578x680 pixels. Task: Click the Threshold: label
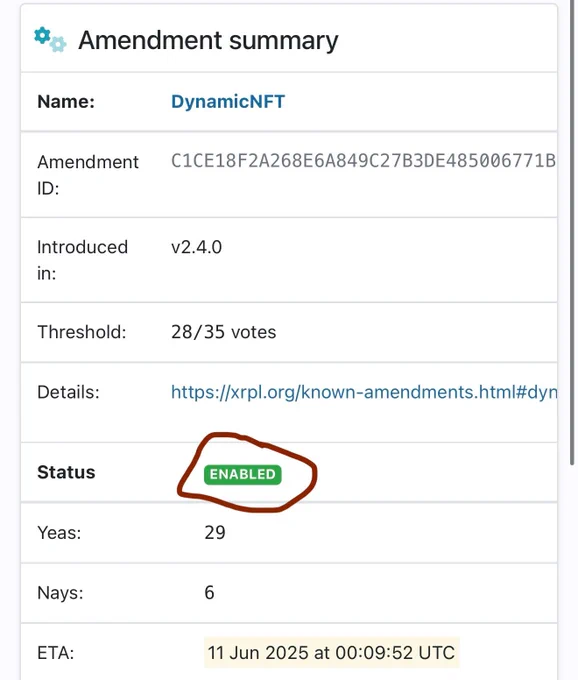click(x=82, y=332)
